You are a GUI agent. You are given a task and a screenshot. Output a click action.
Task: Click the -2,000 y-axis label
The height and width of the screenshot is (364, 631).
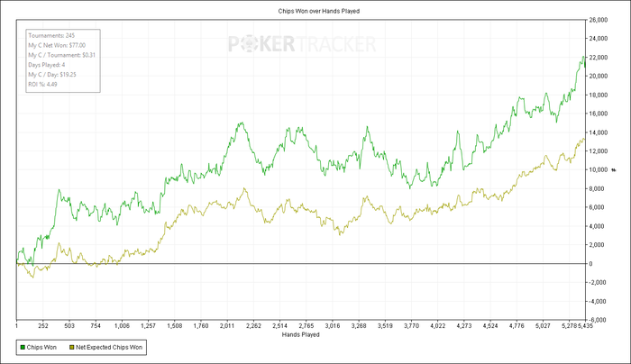click(x=597, y=282)
